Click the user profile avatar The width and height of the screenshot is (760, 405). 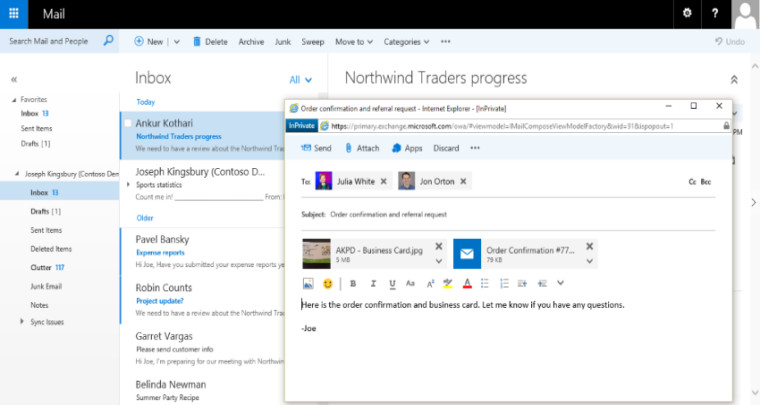[x=745, y=14]
